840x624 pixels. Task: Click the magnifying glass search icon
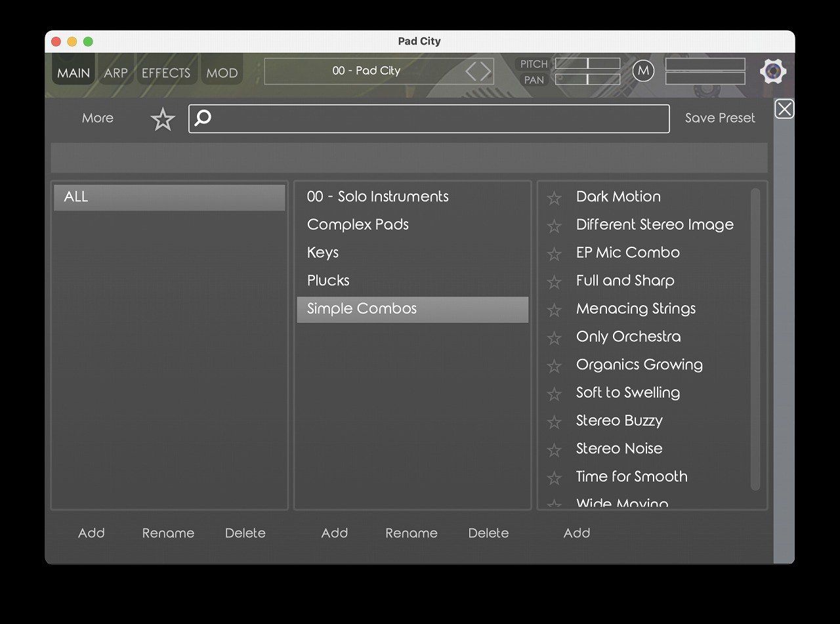tap(203, 118)
